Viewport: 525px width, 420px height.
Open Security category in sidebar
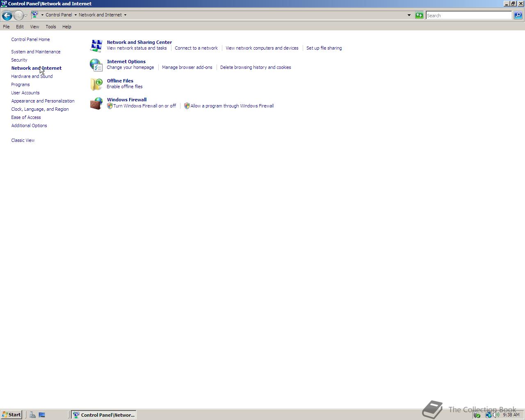tap(19, 60)
